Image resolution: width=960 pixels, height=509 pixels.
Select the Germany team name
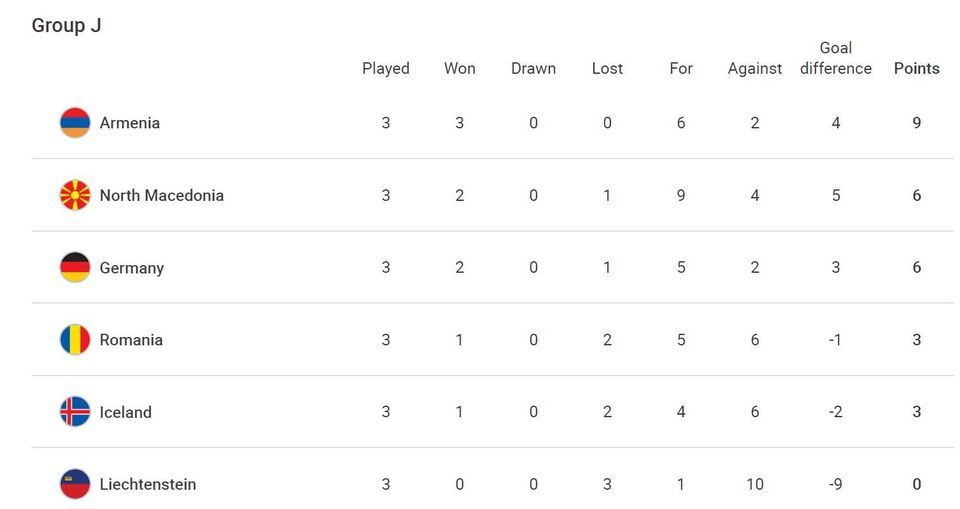pyautogui.click(x=132, y=268)
